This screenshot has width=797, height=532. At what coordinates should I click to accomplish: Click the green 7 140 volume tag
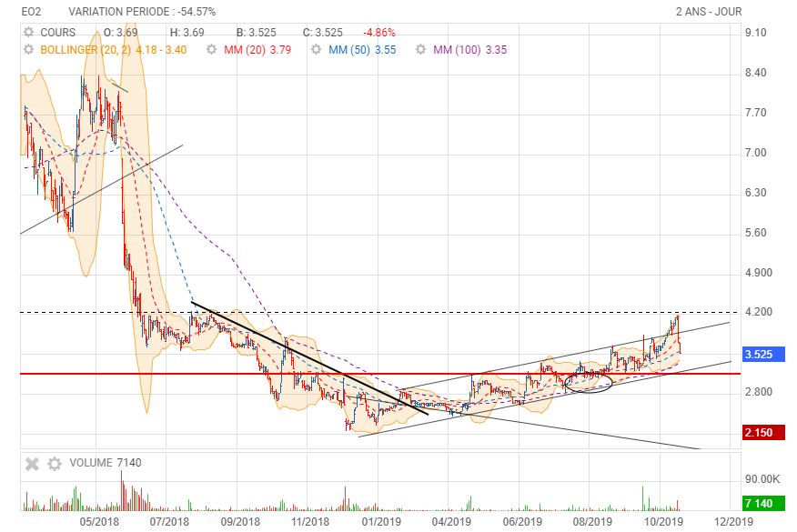pyautogui.click(x=758, y=504)
